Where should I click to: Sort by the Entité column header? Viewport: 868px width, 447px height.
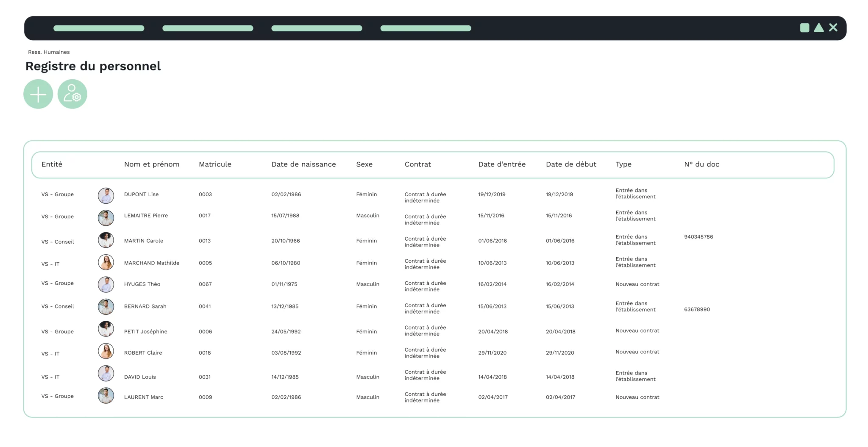tap(52, 164)
